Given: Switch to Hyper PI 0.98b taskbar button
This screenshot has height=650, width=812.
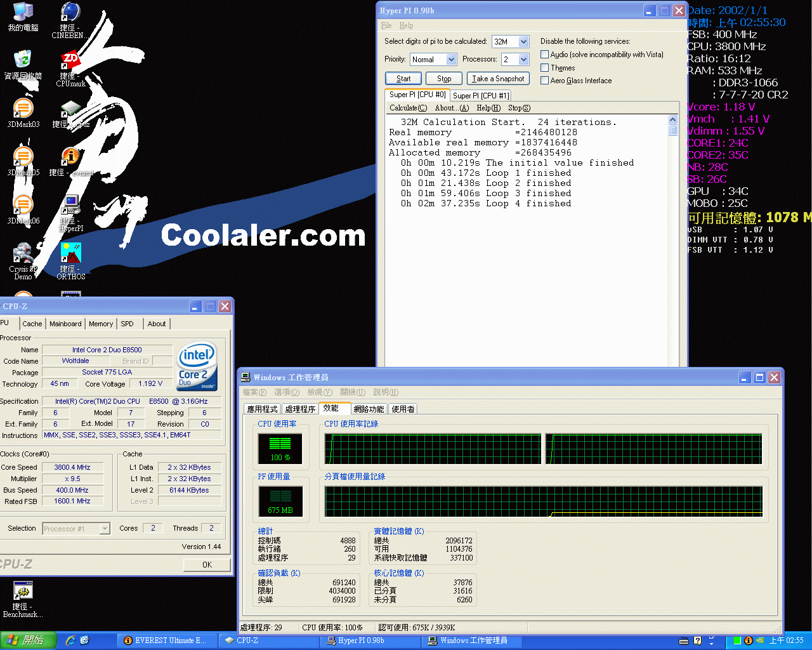Looking at the screenshot, I should (371, 640).
